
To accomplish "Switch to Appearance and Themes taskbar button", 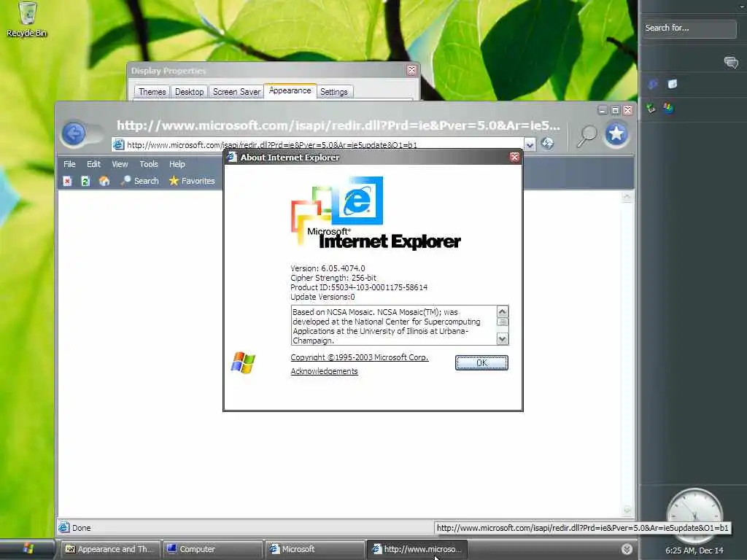I will [109, 549].
